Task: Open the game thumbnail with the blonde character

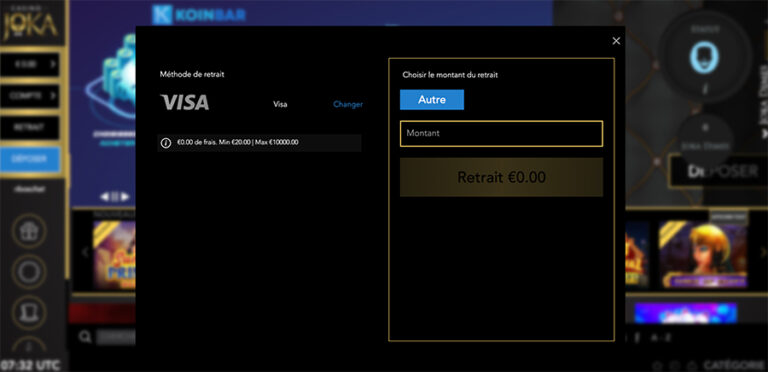Action: (702, 255)
